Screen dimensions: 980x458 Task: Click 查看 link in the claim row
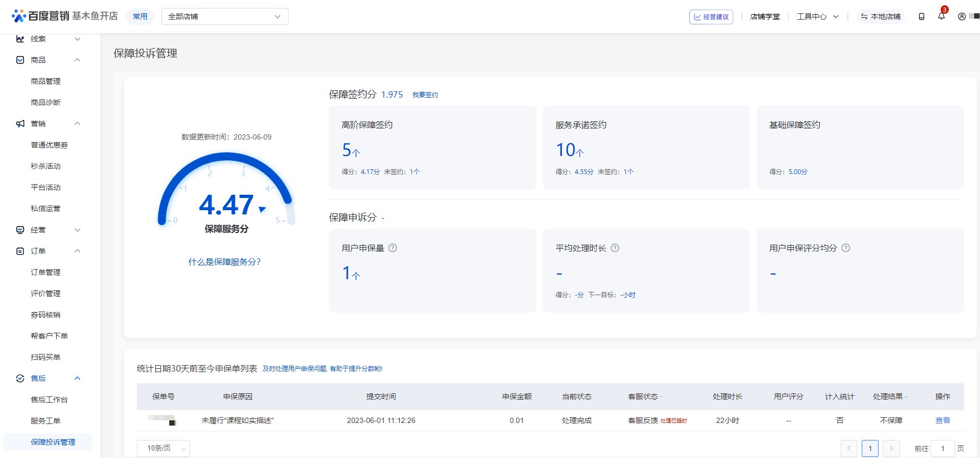tap(942, 420)
